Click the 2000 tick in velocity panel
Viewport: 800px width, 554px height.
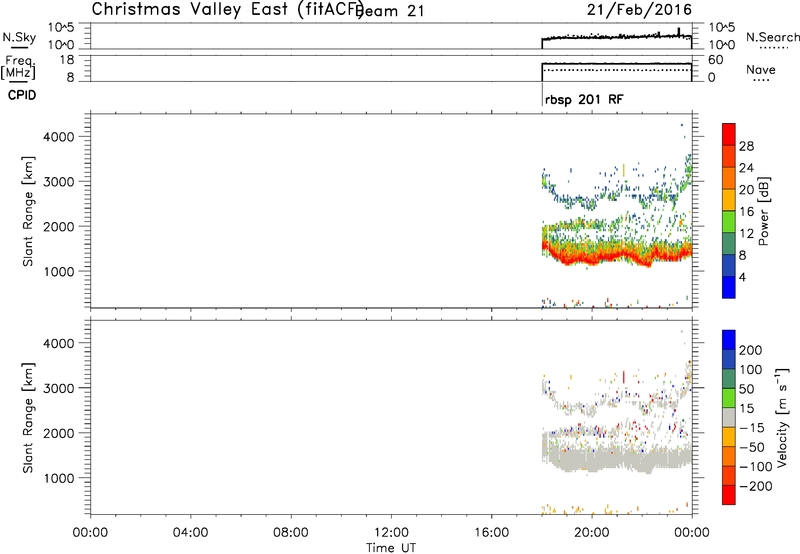59,433
